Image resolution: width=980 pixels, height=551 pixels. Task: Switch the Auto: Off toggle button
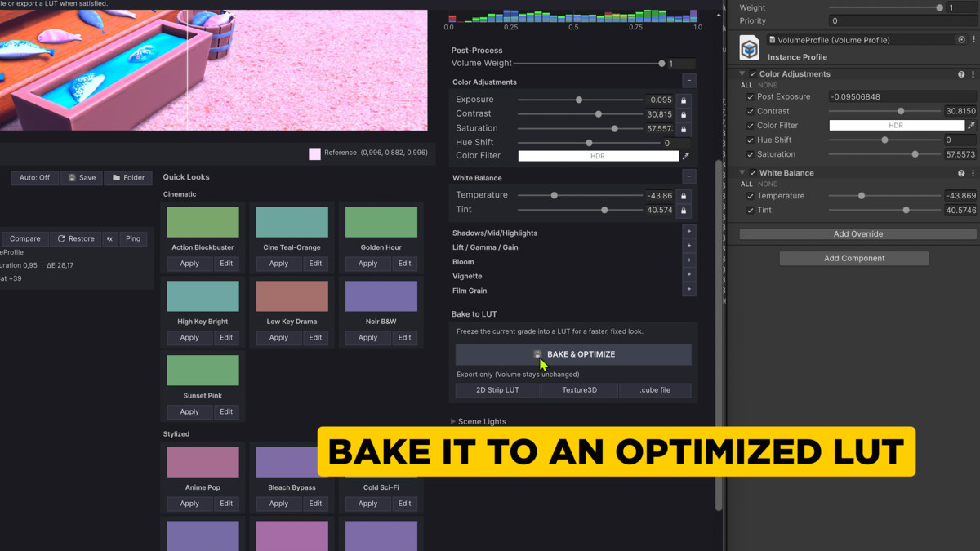click(x=34, y=177)
